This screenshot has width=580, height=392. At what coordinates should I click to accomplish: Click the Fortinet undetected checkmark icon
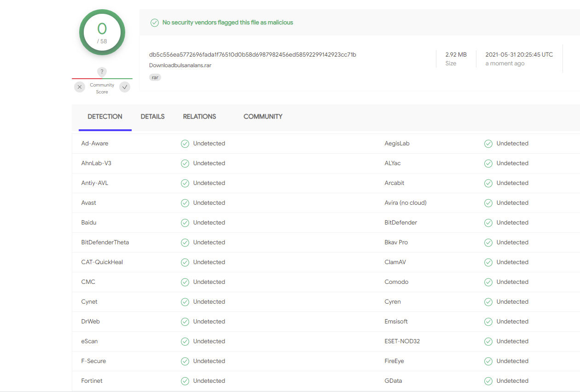click(185, 381)
